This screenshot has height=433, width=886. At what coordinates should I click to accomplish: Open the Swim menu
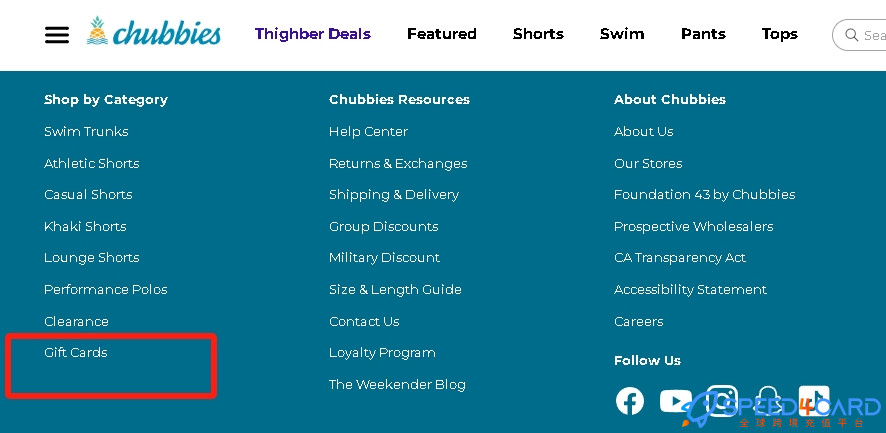coord(622,34)
